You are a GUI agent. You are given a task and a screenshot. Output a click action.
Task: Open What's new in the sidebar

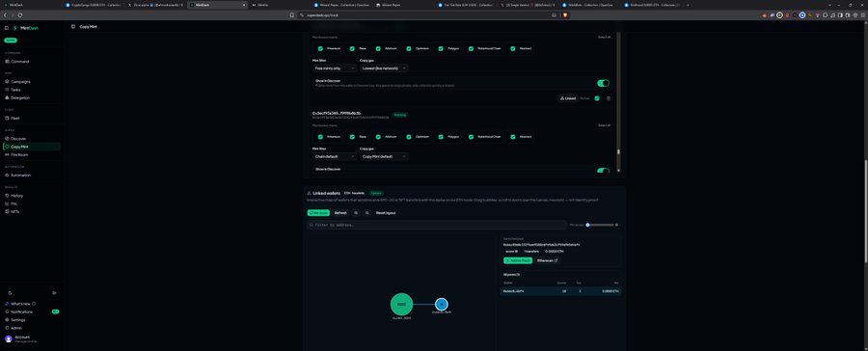pyautogui.click(x=20, y=304)
